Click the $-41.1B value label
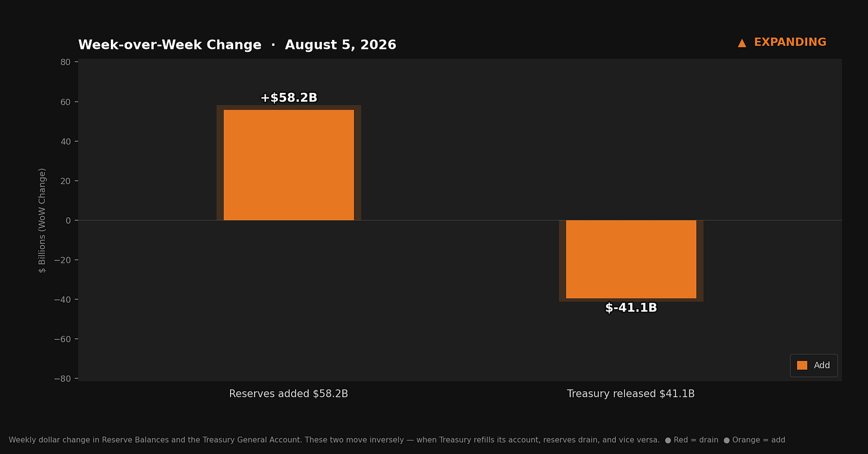 tap(631, 308)
